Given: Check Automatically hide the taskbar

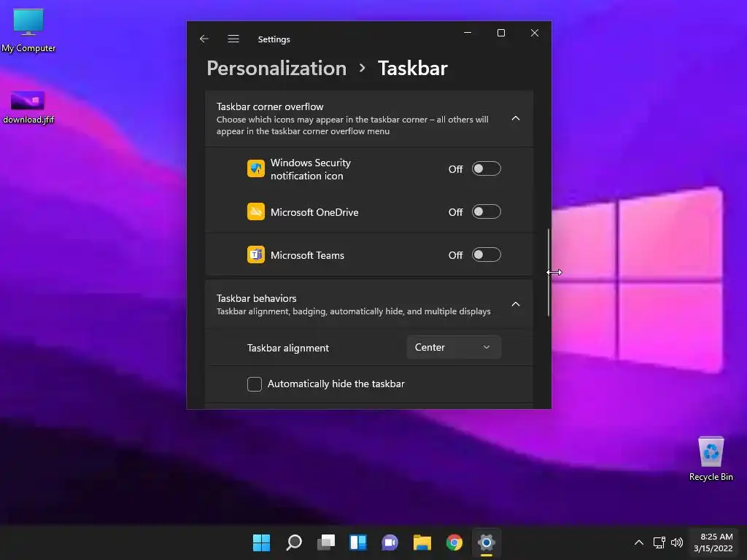Looking at the screenshot, I should (255, 384).
